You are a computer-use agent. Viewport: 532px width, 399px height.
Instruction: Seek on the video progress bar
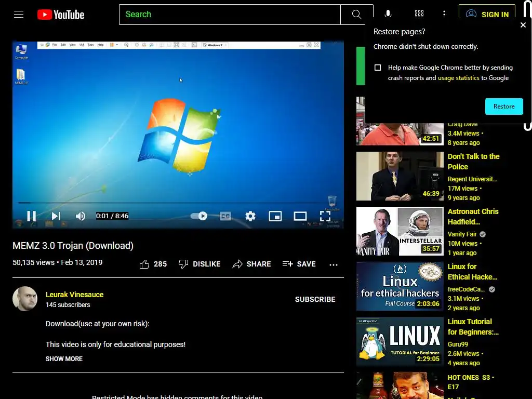[x=178, y=203]
